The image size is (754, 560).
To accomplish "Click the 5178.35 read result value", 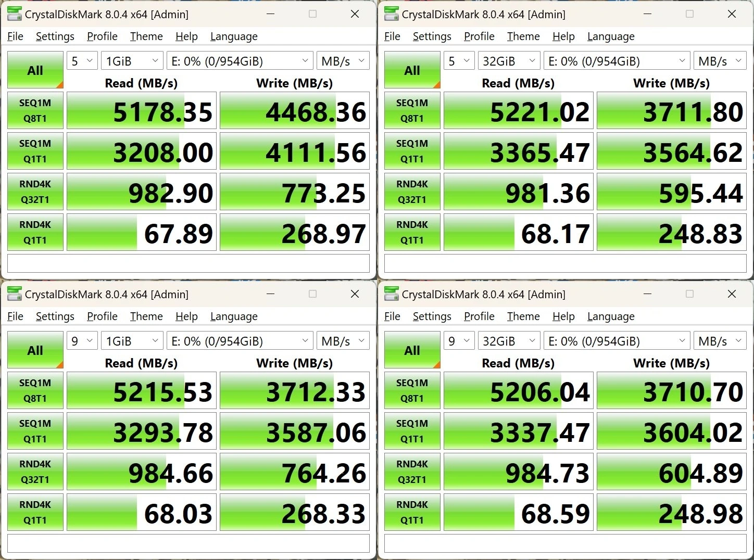I will pos(162,112).
